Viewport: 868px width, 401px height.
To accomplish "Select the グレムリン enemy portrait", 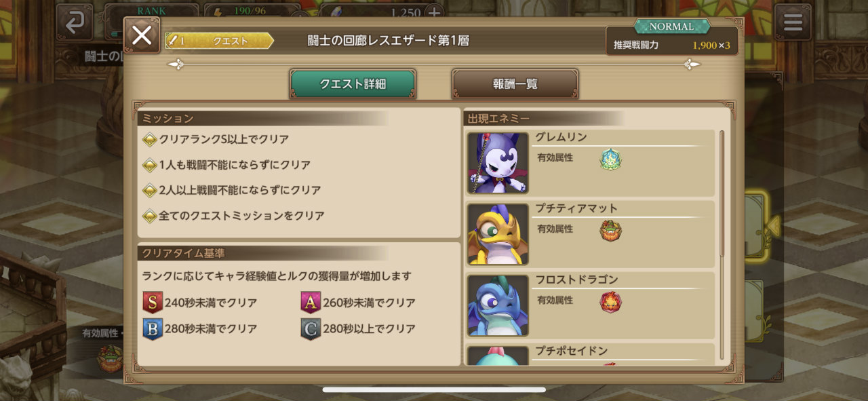I will 498,163.
